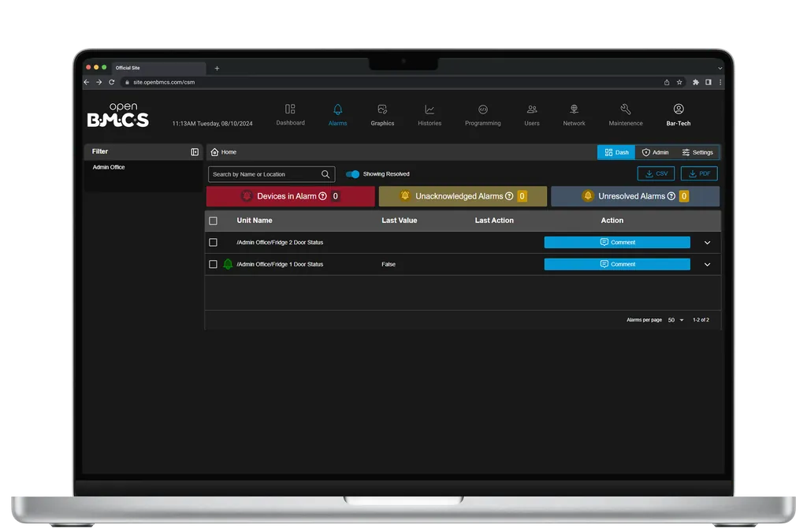This screenshot has height=532, width=807.
Task: Open browser extensions puzzle icon
Action: (696, 82)
